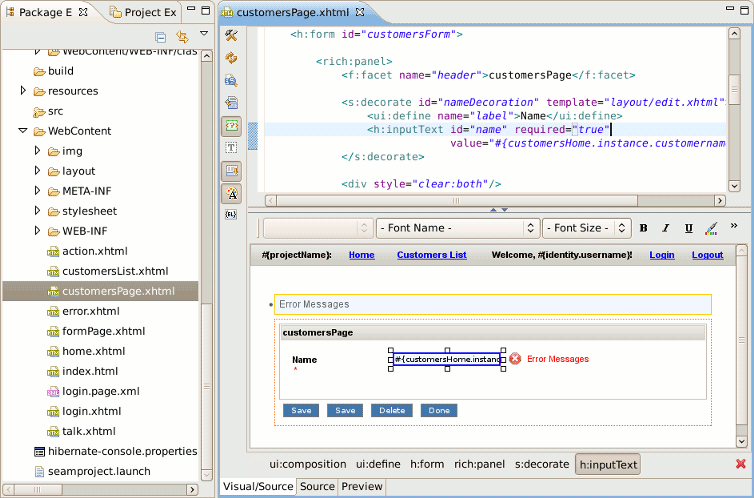Open the Font Size dropdown
Viewport: 754px width, 498px height.
(586, 228)
